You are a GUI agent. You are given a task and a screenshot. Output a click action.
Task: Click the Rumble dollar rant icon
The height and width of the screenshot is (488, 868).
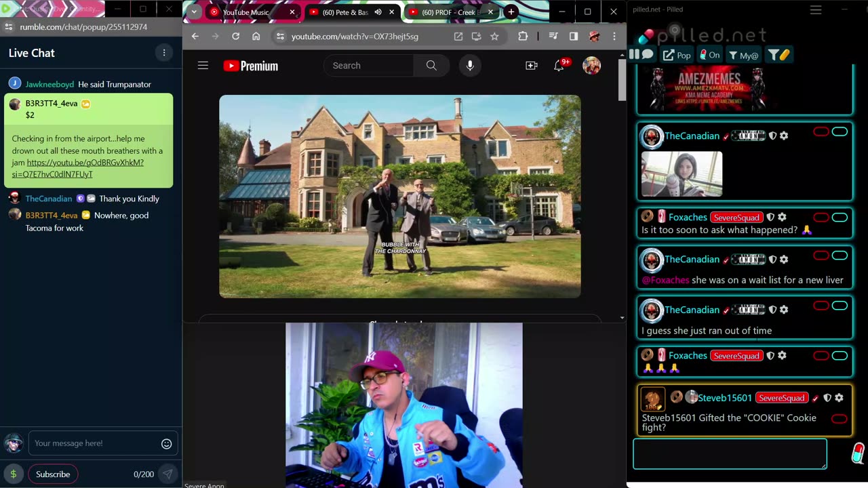pos(13,474)
